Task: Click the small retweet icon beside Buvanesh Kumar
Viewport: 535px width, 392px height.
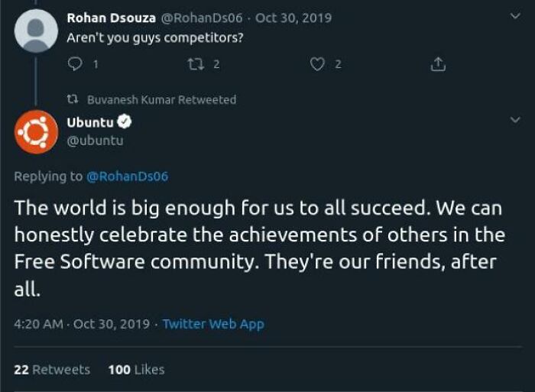Action: (73, 99)
